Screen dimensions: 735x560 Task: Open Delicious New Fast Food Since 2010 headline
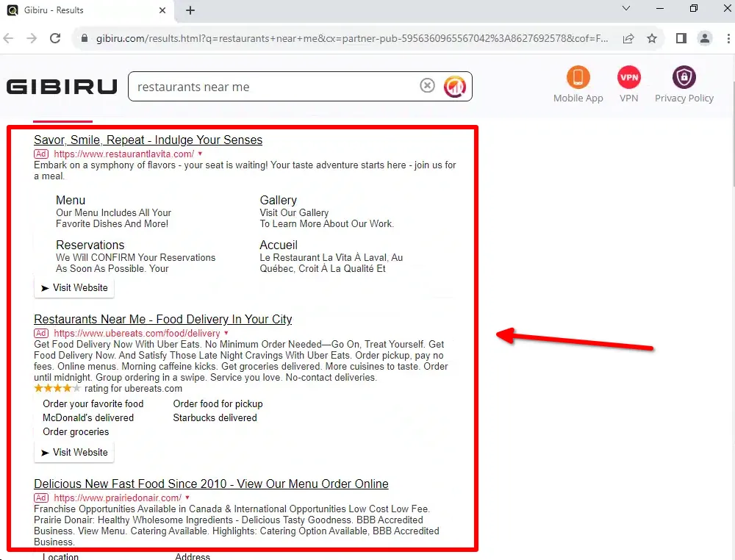(211, 484)
